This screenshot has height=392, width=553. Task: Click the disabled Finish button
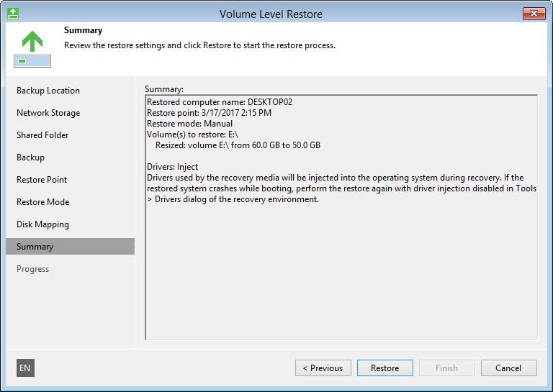[x=446, y=368]
